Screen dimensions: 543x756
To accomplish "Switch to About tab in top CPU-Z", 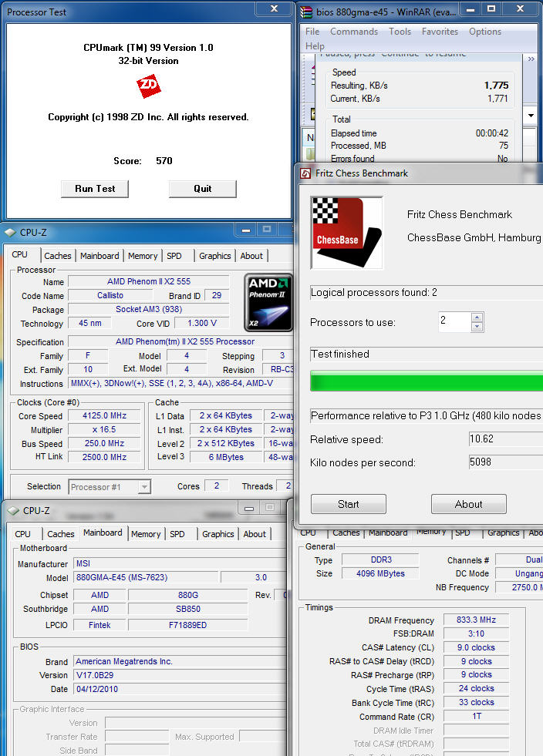I will point(251,256).
